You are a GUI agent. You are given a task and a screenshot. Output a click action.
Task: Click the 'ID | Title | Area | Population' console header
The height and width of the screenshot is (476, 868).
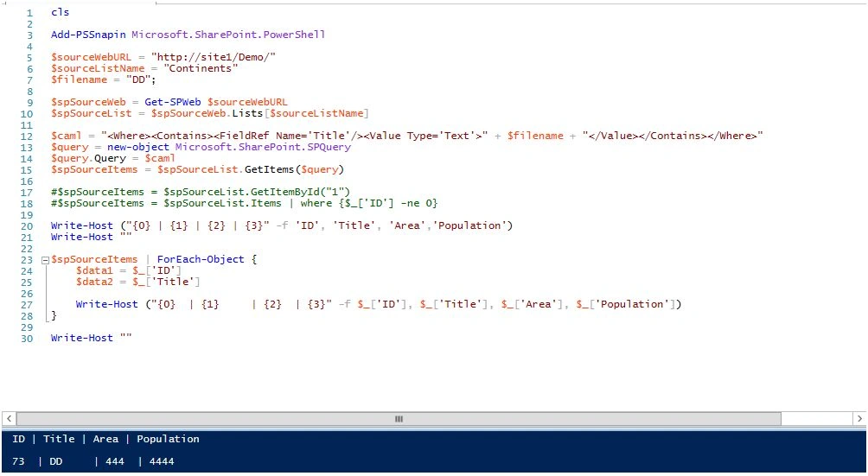pyautogui.click(x=105, y=439)
